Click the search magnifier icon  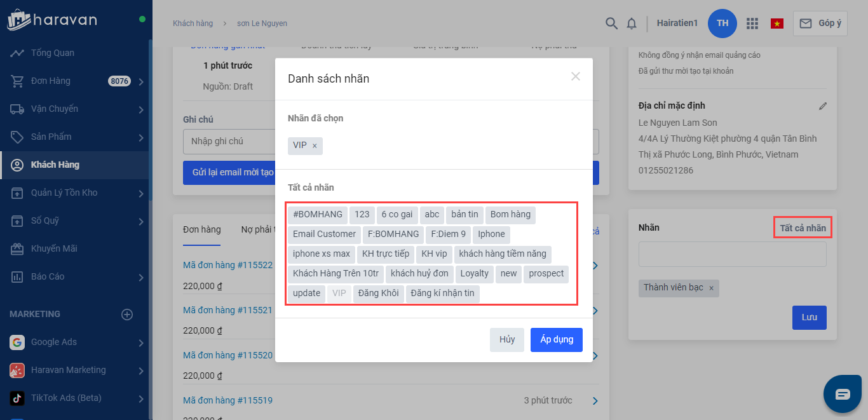pos(611,24)
